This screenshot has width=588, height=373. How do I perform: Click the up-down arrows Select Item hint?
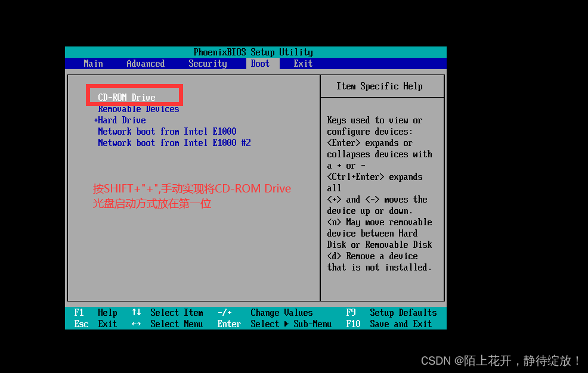point(167,312)
